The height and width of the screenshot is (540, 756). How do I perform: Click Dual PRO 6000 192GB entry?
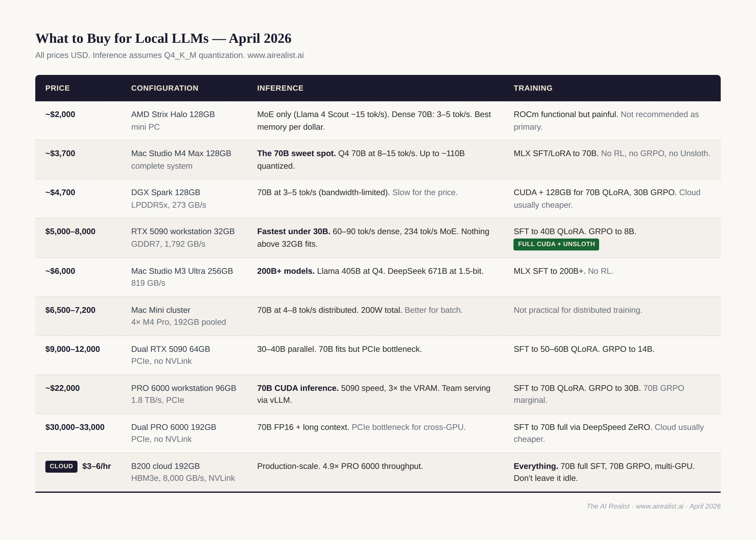tap(173, 427)
